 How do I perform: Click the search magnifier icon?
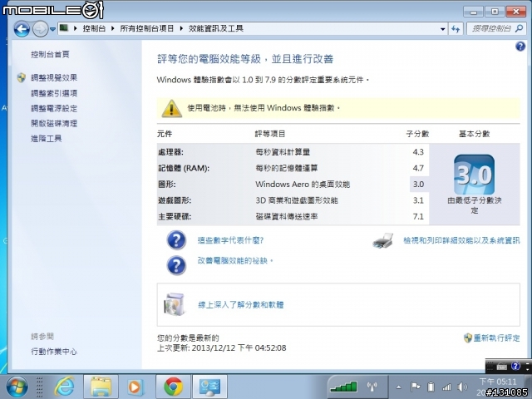519,29
